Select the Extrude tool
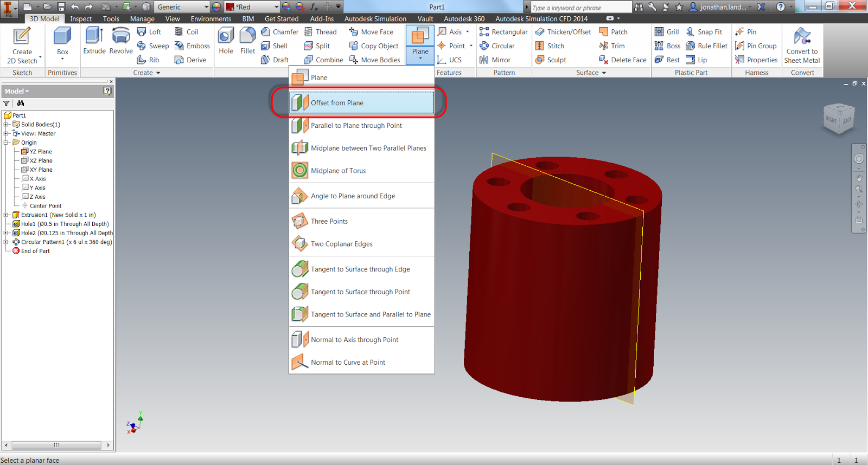The width and height of the screenshot is (868, 465). pyautogui.click(x=94, y=41)
